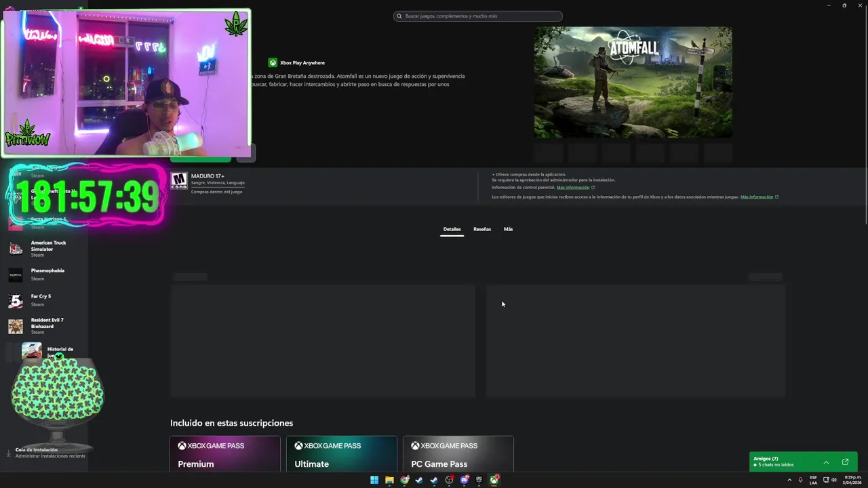
Task: Show hidden system tray icons
Action: click(x=789, y=480)
